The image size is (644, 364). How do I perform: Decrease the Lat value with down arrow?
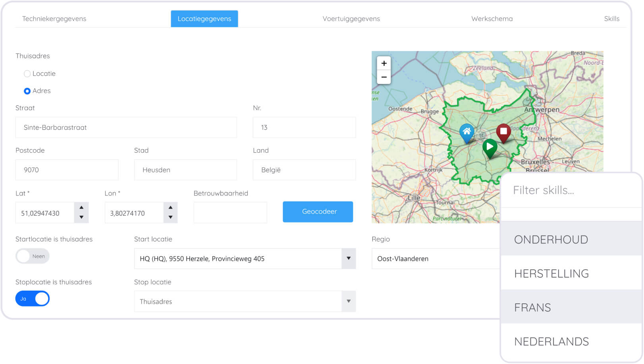click(81, 217)
